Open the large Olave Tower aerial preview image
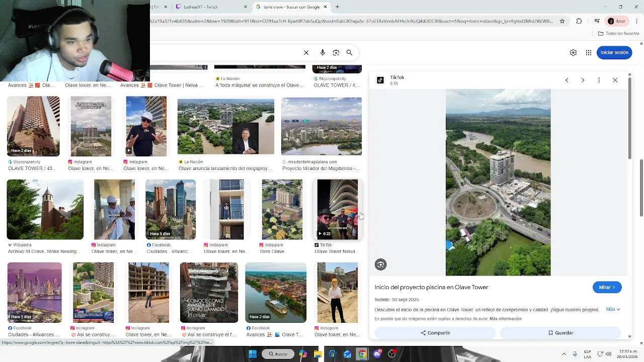The width and height of the screenshot is (644, 362). tap(498, 183)
